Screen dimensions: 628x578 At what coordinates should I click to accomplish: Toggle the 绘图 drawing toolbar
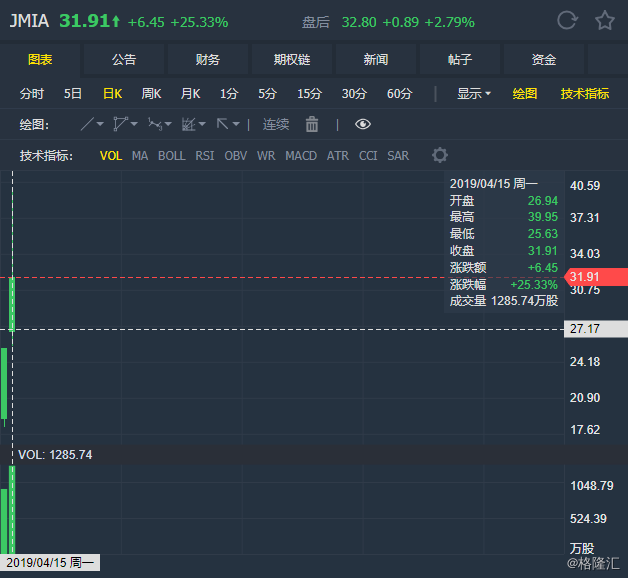[x=525, y=94]
